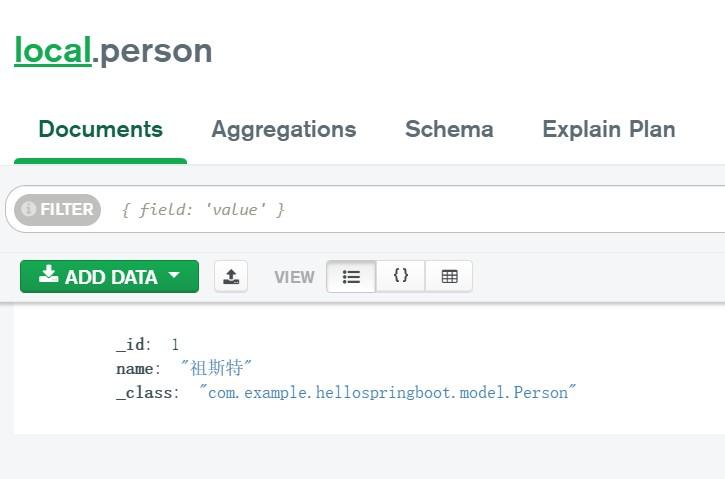Switch to the Documents tab
The image size is (725, 479).
100,129
